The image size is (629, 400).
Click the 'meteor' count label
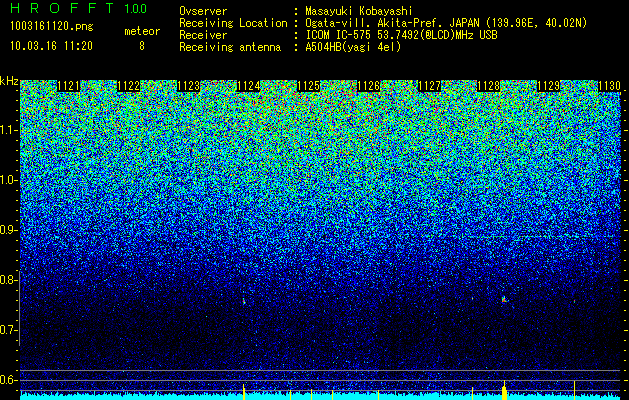(x=142, y=31)
